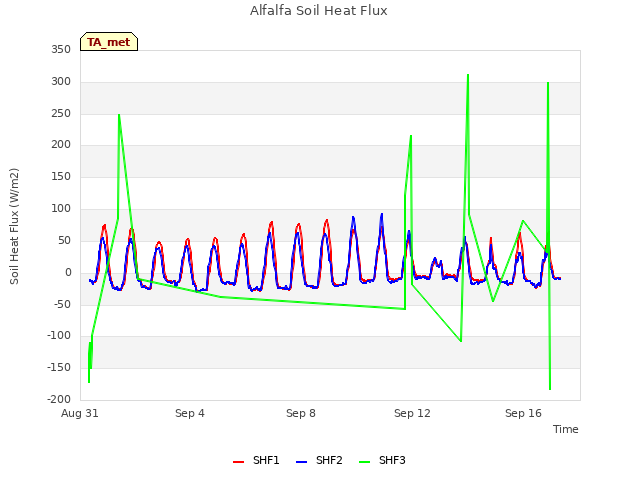
Task: Click the blue SHF2 legend swatch
Action: (301, 462)
